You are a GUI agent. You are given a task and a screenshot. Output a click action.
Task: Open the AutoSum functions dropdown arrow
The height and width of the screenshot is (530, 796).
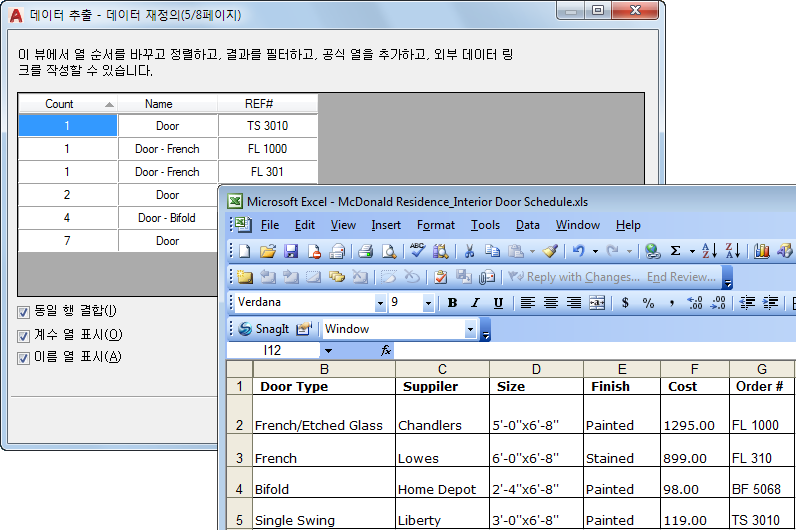click(x=692, y=251)
